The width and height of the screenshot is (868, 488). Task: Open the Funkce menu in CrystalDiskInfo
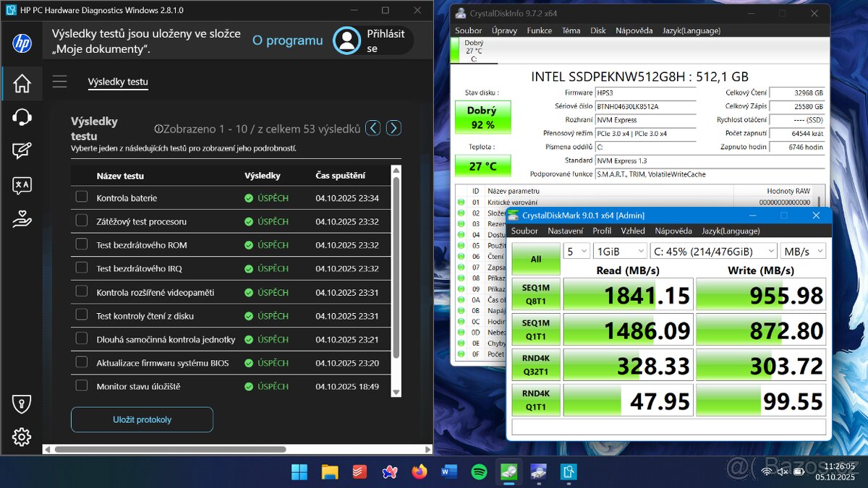(x=539, y=30)
